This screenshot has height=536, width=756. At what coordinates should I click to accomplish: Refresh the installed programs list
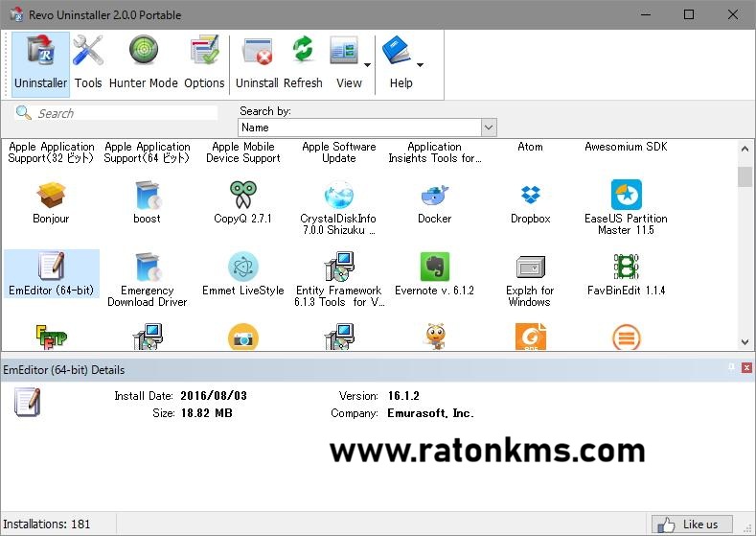click(303, 62)
